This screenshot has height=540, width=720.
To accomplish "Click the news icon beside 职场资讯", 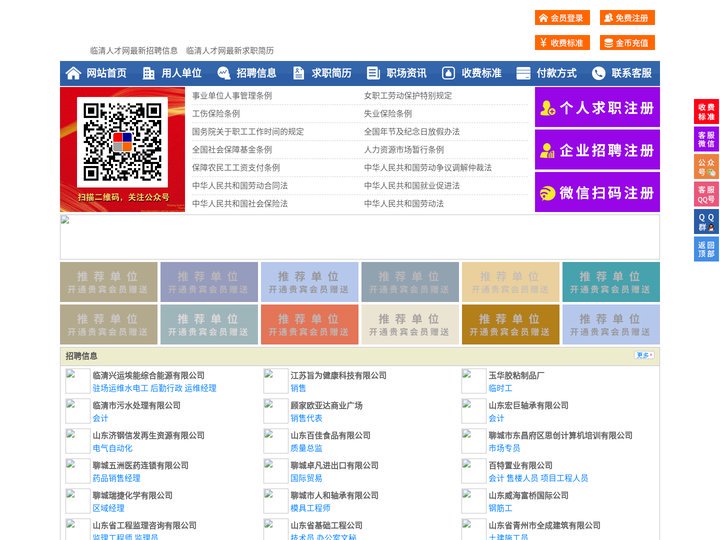I will coord(373,73).
